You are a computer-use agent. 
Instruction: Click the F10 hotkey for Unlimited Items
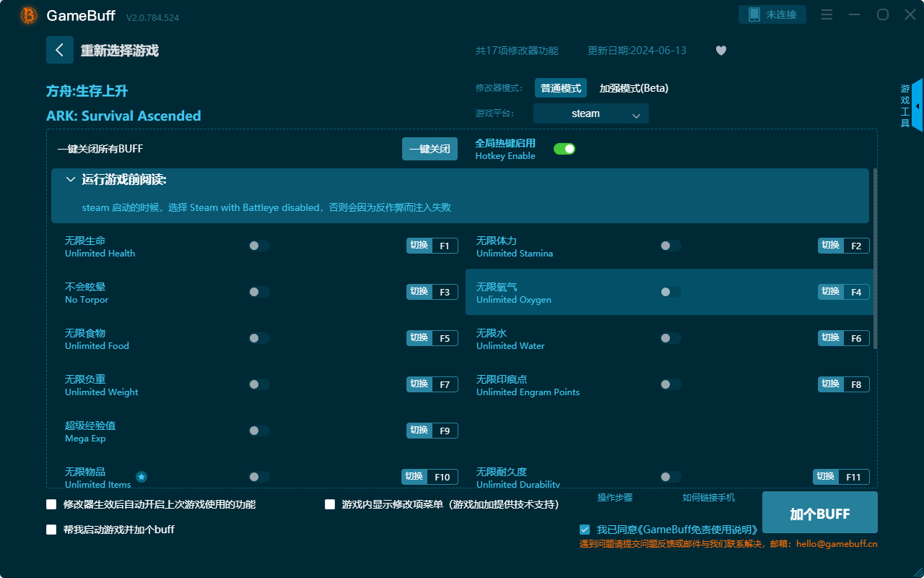[443, 477]
